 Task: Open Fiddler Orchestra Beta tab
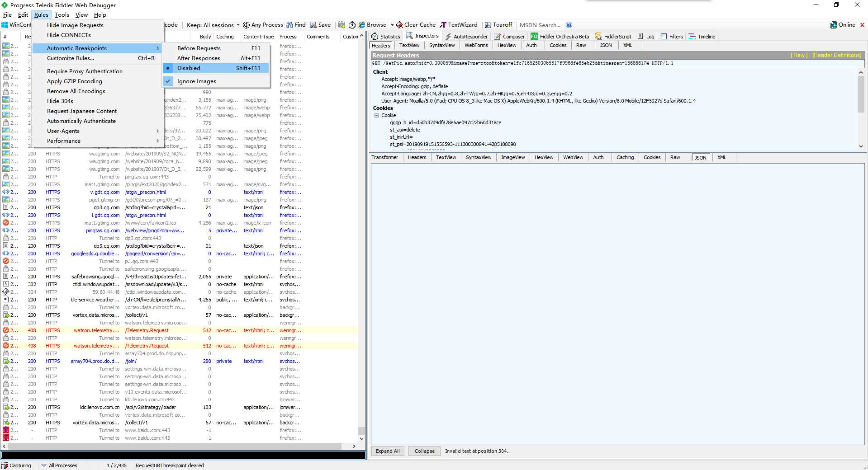[x=560, y=37]
